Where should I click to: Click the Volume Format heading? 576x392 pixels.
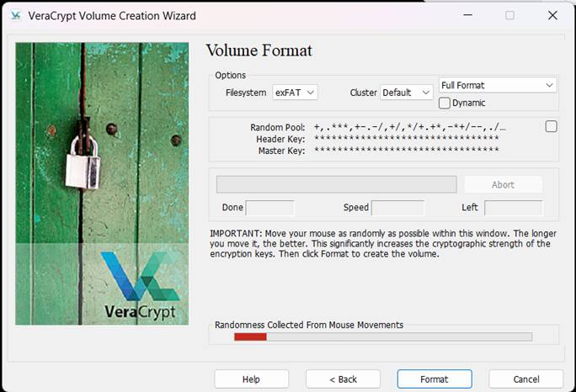click(259, 50)
